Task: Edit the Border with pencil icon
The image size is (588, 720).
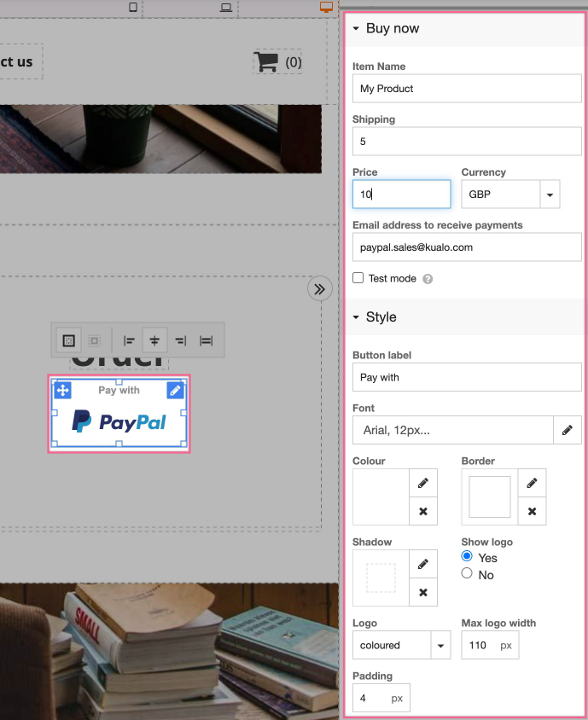Action: point(532,483)
